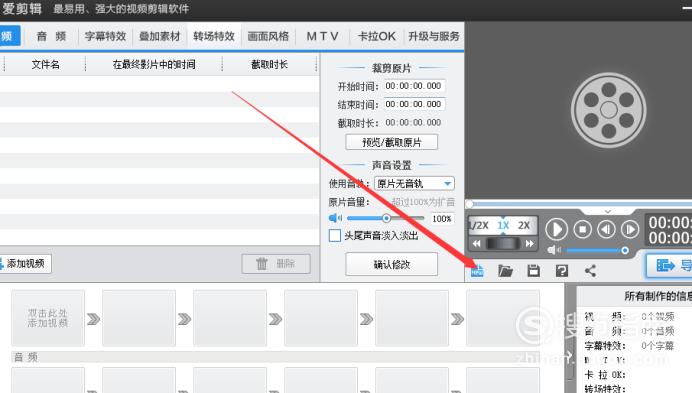Screen dimensions: 692x393
Task: Click the film reel preview placeholder
Action: pos(609,110)
